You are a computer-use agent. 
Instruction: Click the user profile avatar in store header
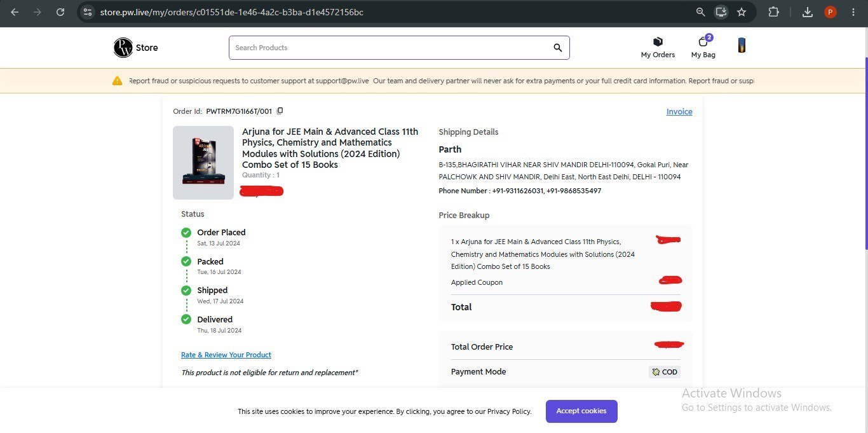[742, 45]
